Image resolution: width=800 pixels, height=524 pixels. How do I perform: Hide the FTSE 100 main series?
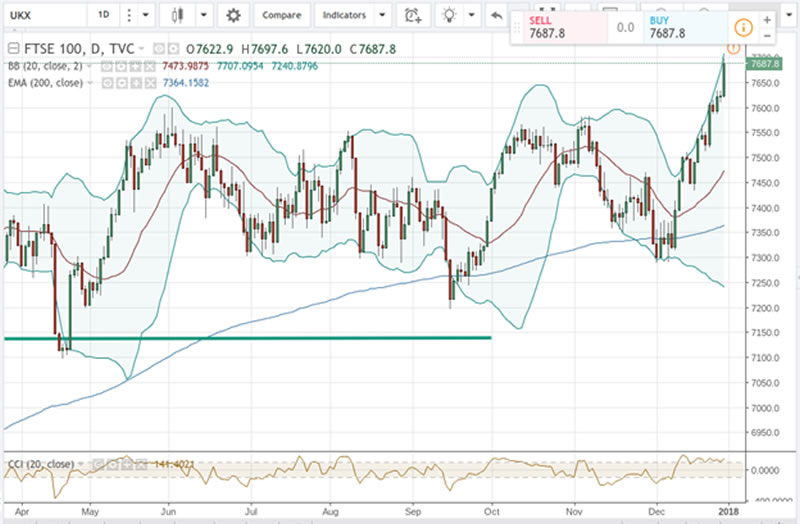[x=159, y=49]
